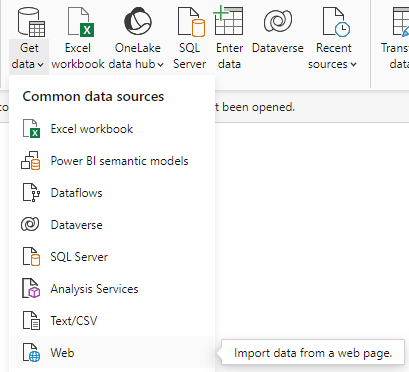Click the Common data sources heading
The image size is (409, 372).
[x=93, y=97]
